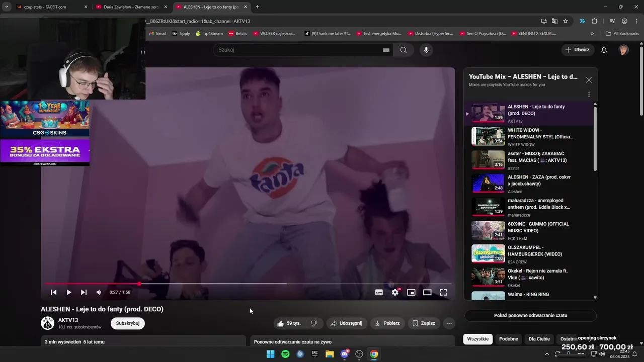644x362 pixels.
Task: Open the AKTV13 channel name link
Action: [x=68, y=320]
